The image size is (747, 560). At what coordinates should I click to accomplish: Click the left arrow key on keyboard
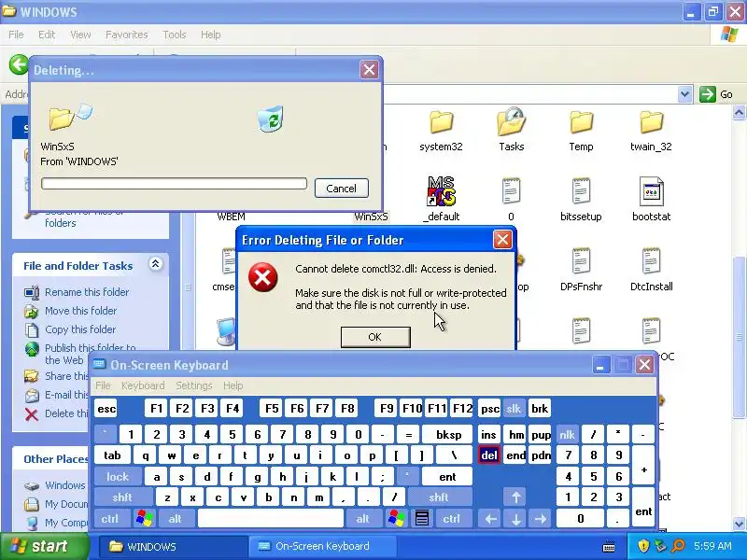[491, 518]
